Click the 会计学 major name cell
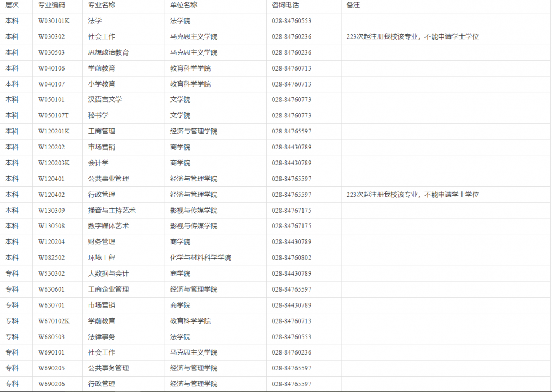The image size is (552, 392). [98, 163]
